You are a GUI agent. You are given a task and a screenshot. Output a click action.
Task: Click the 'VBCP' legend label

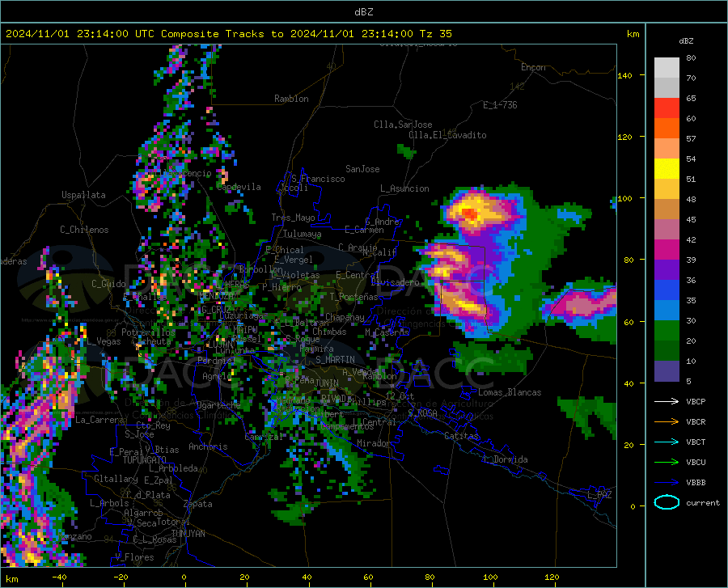696,401
